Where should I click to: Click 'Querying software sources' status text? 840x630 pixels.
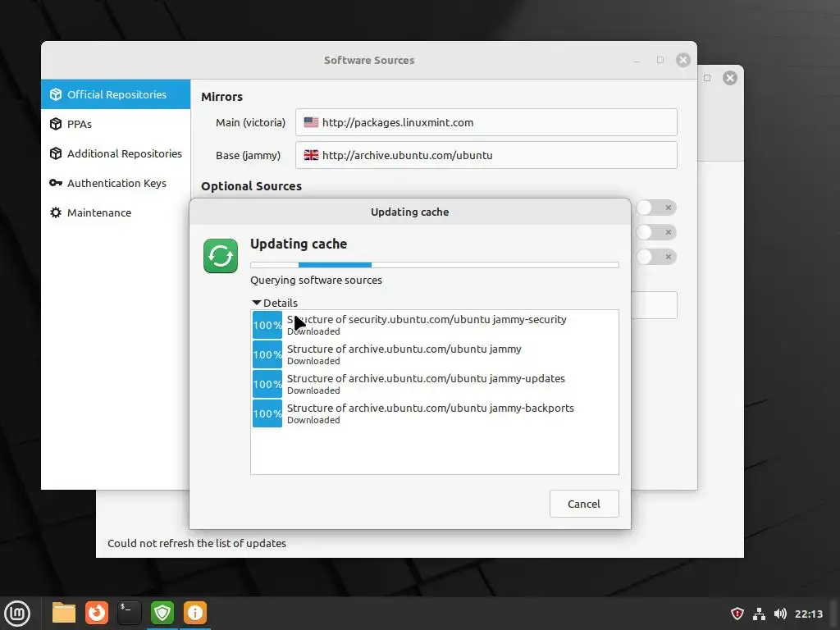tap(316, 281)
